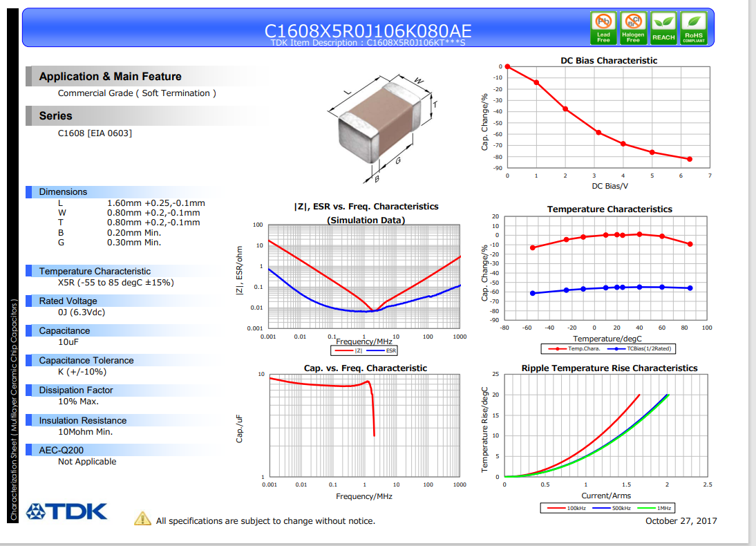The image size is (756, 546).
Task: Click the Dissipation Factor heading
Action: pyautogui.click(x=76, y=390)
